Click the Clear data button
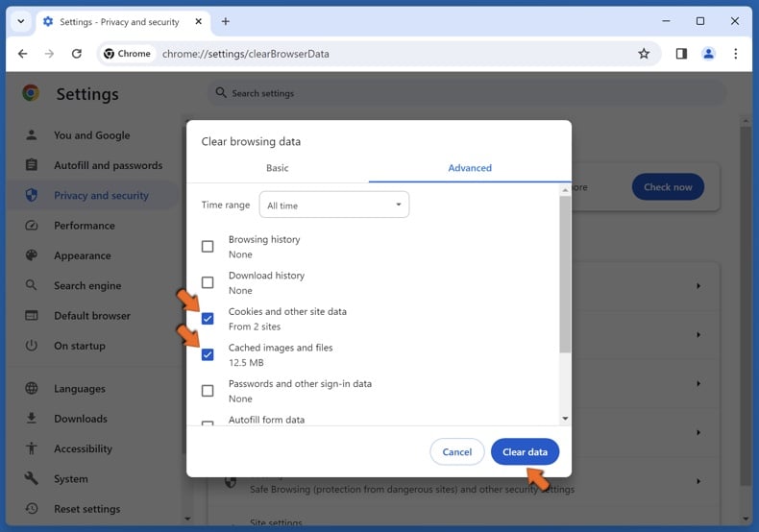This screenshot has height=532, width=759. 526,451
